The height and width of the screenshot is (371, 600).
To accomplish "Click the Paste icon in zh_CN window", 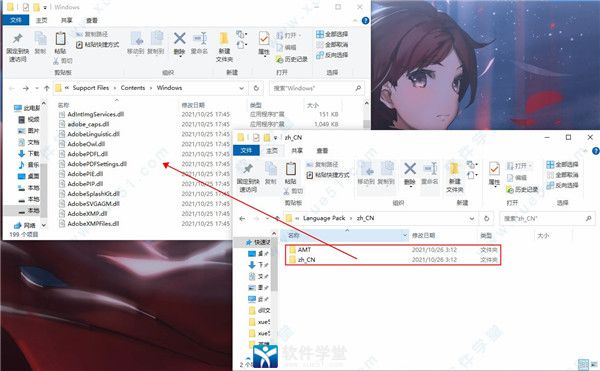I will (x=291, y=173).
